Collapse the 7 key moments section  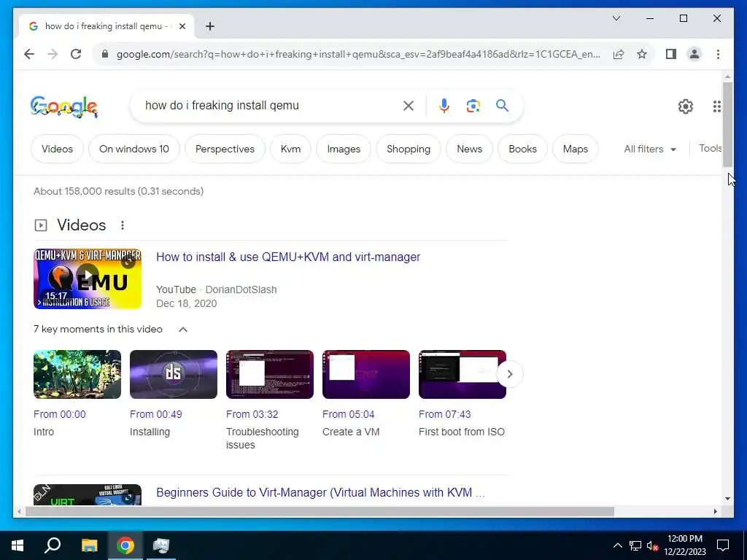[x=183, y=330]
